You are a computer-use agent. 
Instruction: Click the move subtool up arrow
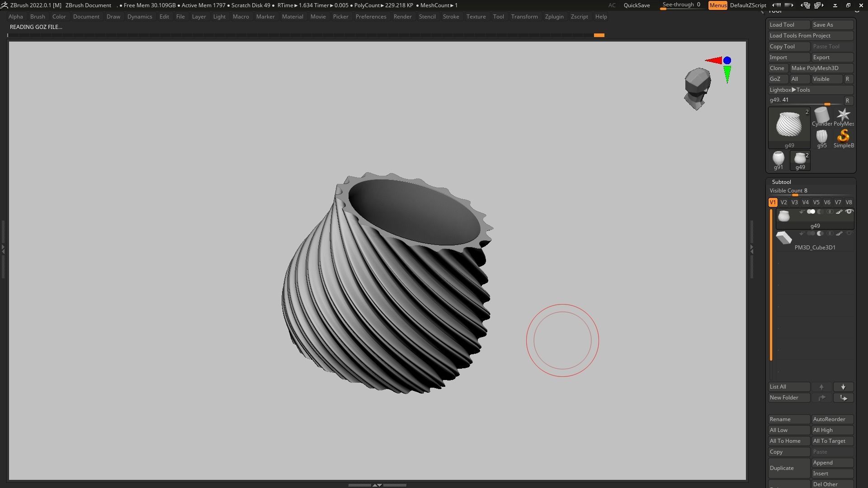tap(821, 387)
